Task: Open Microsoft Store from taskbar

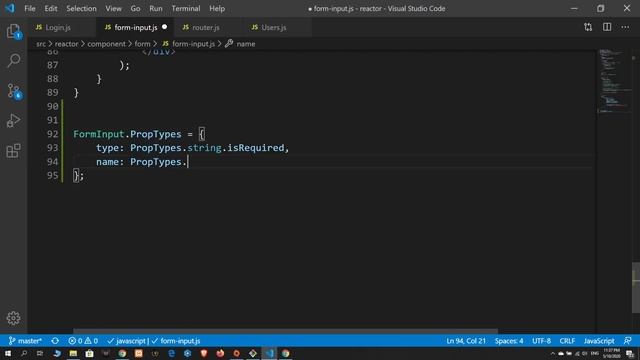Action: (89, 353)
